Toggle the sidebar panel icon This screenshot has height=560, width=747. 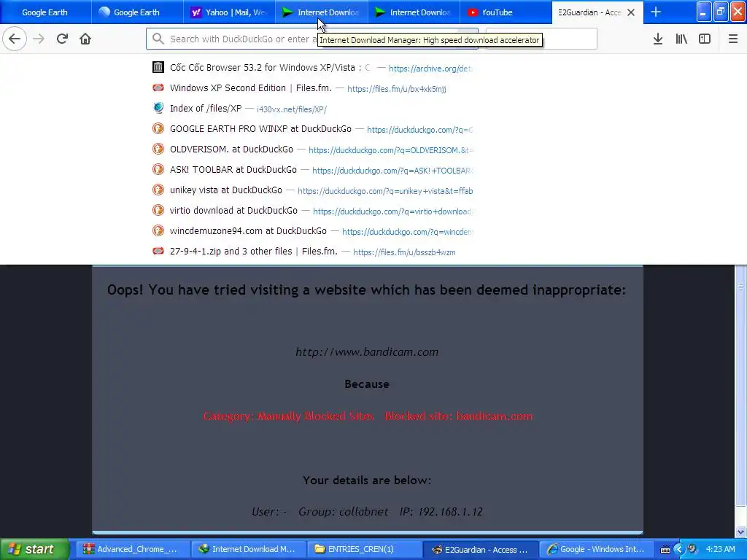[705, 39]
